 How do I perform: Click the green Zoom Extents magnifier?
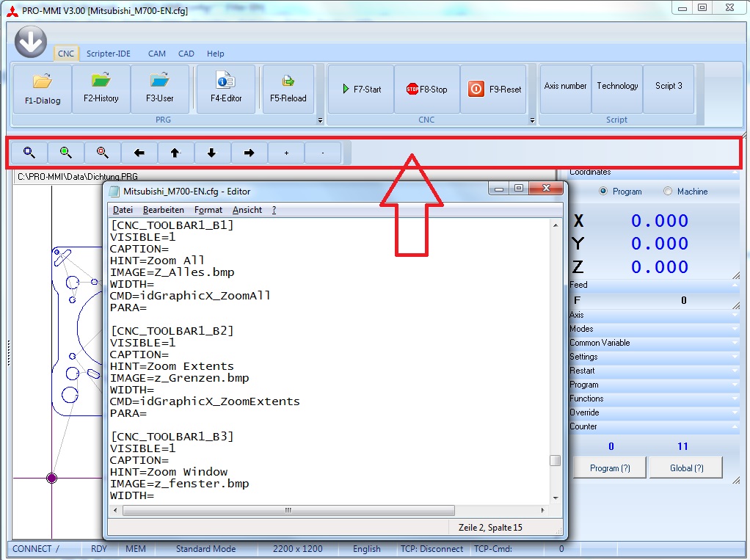pos(66,153)
